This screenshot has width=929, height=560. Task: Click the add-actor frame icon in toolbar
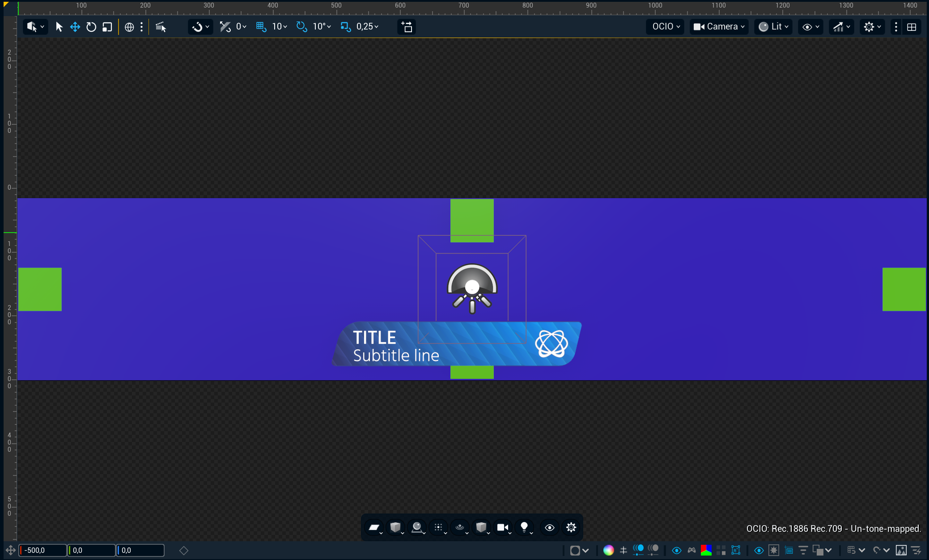(x=407, y=27)
